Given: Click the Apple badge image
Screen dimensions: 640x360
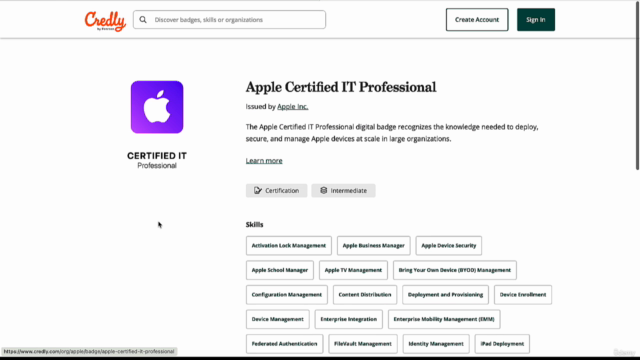Looking at the screenshot, I should pyautogui.click(x=157, y=107).
